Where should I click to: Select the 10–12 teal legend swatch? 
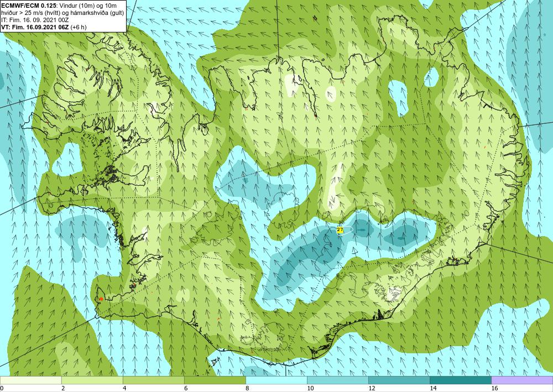click(338, 380)
